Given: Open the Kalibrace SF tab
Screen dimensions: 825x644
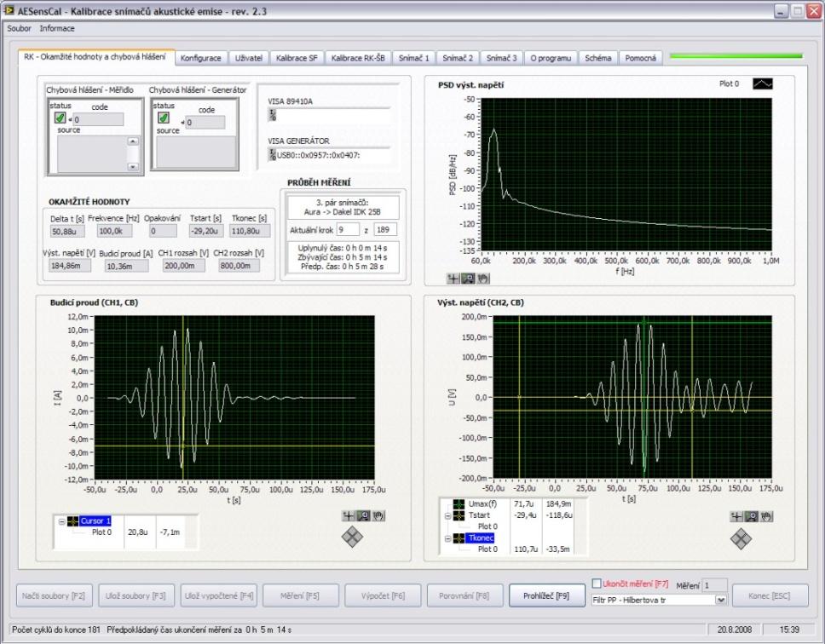Looking at the screenshot, I should (x=297, y=58).
